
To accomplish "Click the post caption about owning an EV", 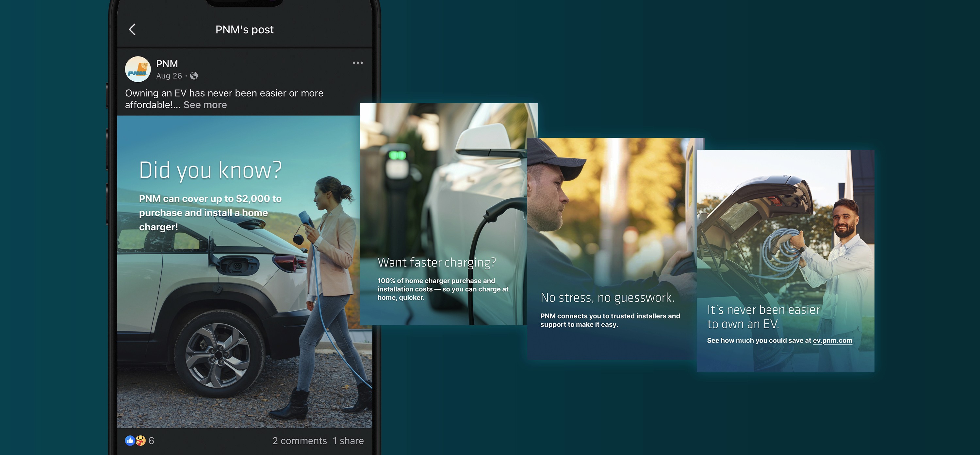I will (224, 93).
